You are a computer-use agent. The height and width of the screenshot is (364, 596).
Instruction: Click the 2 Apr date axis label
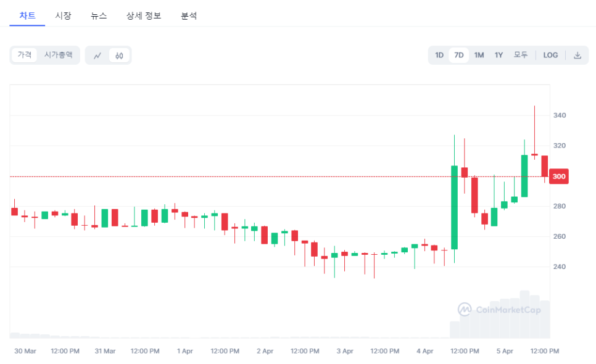pos(265,351)
